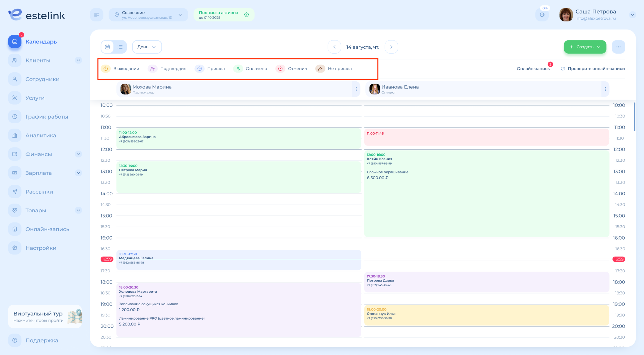
Task: Open Mокhова Марина column options menu
Action: [x=356, y=89]
